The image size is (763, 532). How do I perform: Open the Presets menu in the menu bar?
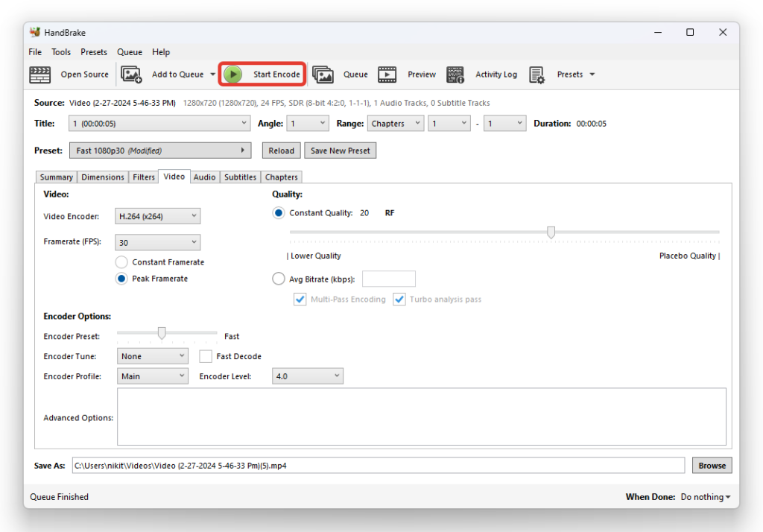94,52
